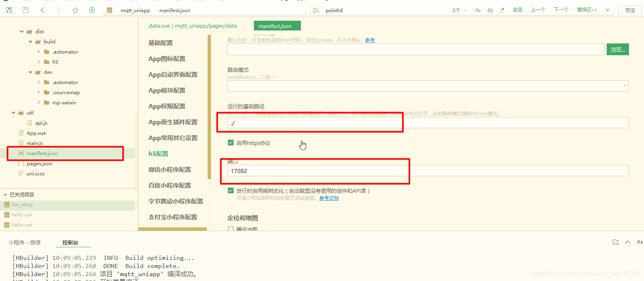
Task: Expand the h5 folder chevron
Action: coord(39,62)
